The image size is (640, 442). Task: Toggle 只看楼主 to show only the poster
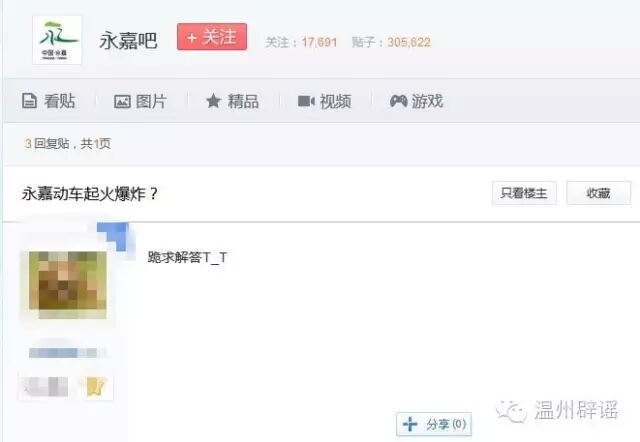point(523,193)
